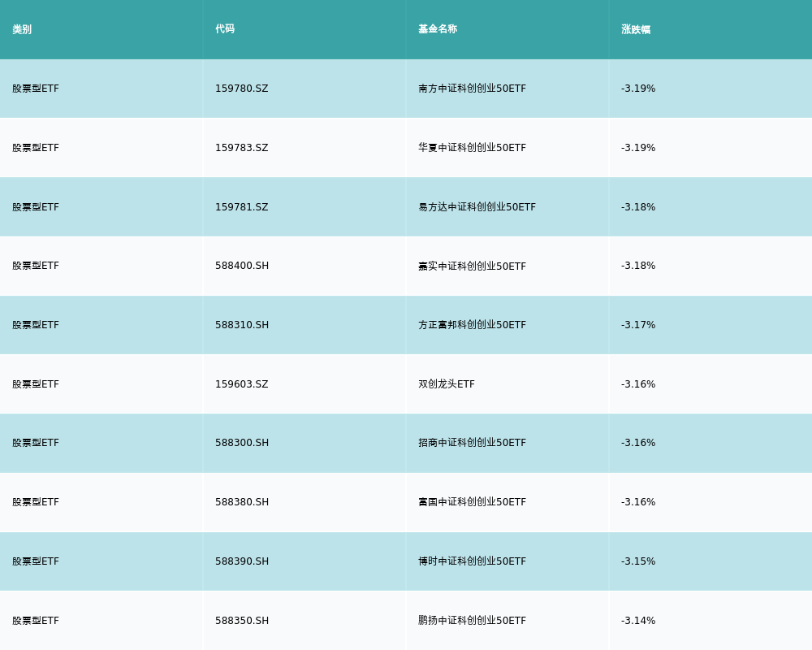Click -3.18% in the 159781.SZ row

(638, 207)
